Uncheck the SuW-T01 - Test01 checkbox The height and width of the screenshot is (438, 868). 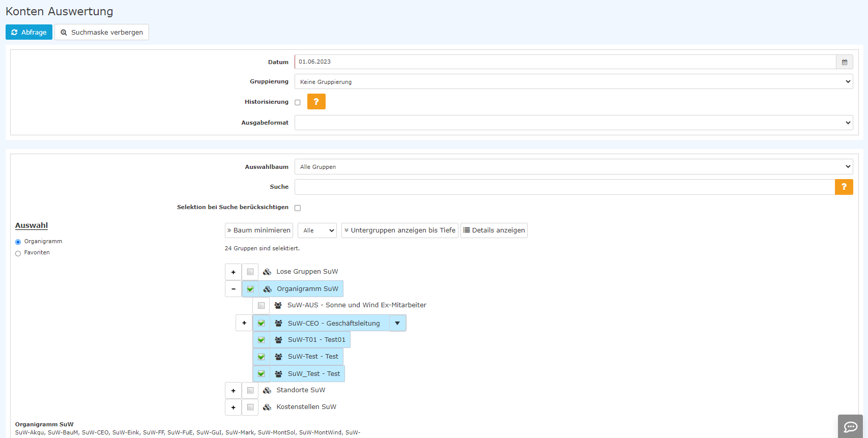click(x=261, y=340)
